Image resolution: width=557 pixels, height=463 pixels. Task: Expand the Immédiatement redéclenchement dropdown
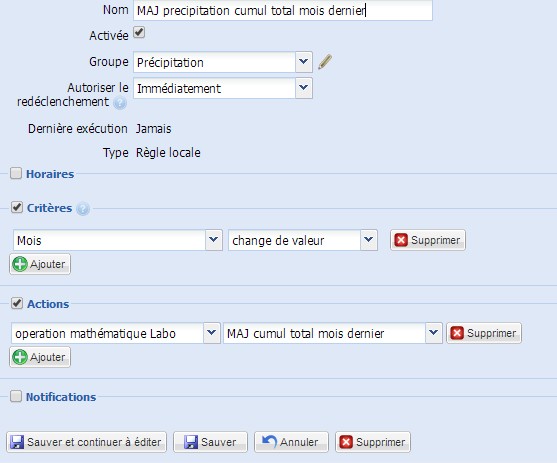[223, 88]
